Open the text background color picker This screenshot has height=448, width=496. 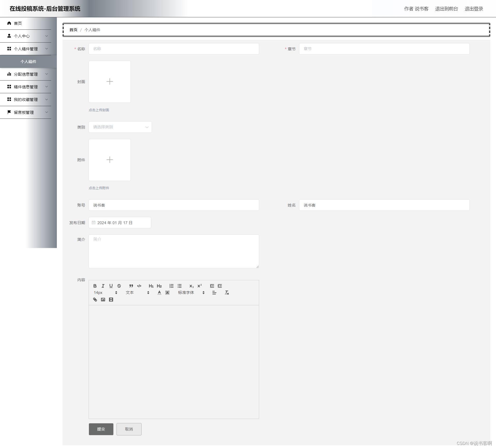pyautogui.click(x=167, y=293)
